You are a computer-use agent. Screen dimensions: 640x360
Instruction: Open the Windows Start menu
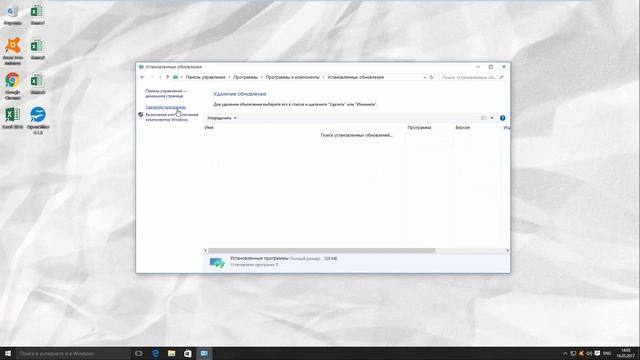pyautogui.click(x=8, y=353)
